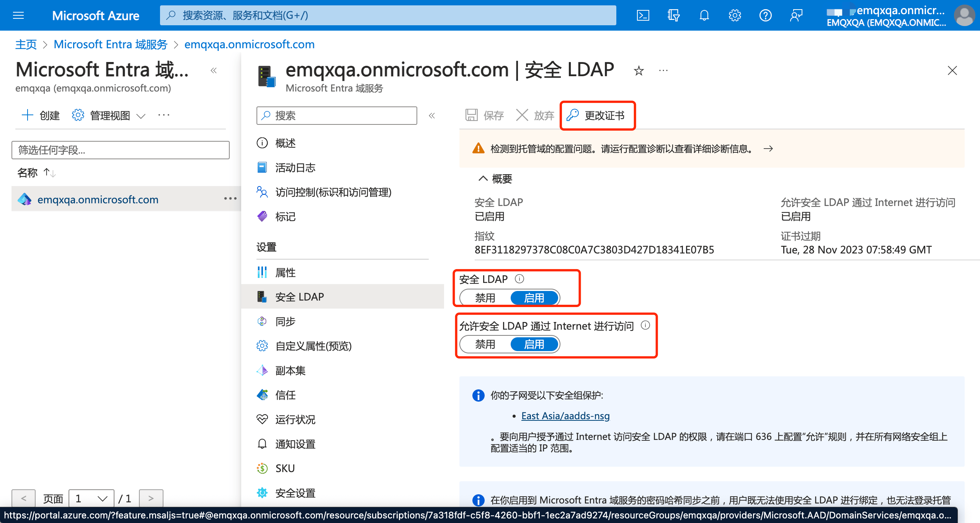Open the 活动日志 panel

(x=295, y=167)
